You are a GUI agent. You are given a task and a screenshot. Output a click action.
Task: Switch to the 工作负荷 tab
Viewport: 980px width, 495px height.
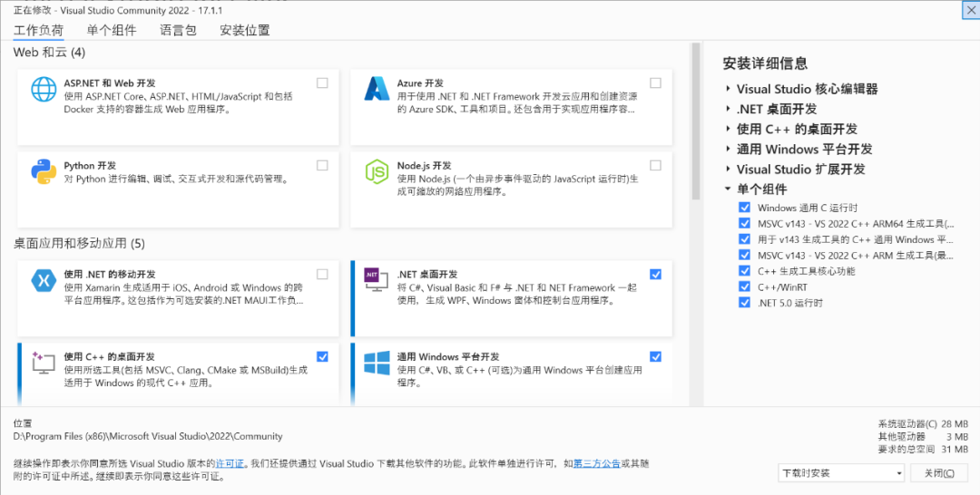39,30
